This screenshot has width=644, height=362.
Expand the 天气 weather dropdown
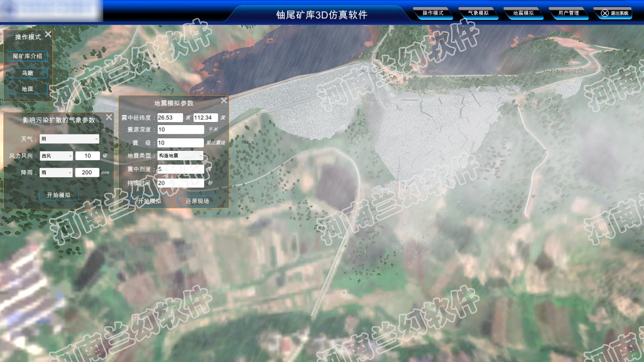tap(69, 139)
